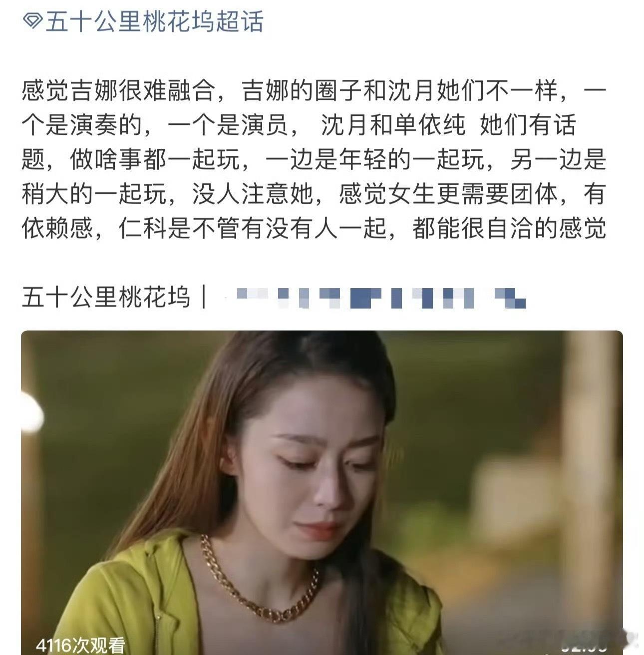Tap the phrase 没人注意她 in the post

(x=253, y=194)
